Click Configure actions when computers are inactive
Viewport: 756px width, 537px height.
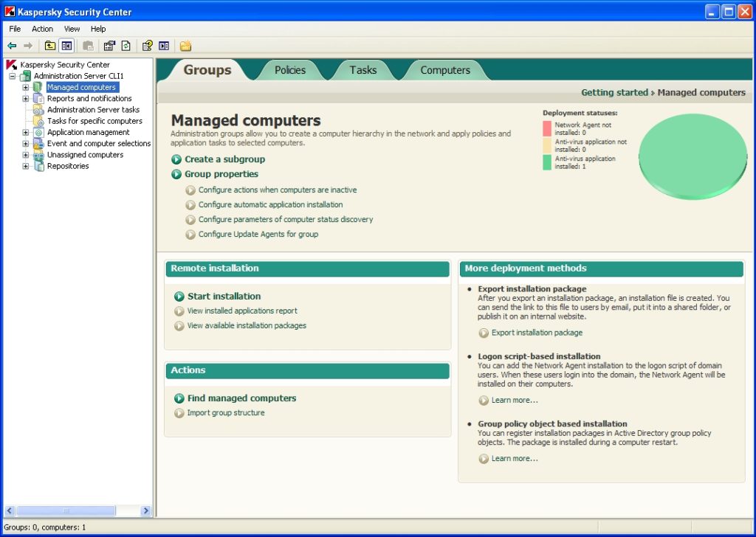pyautogui.click(x=278, y=190)
